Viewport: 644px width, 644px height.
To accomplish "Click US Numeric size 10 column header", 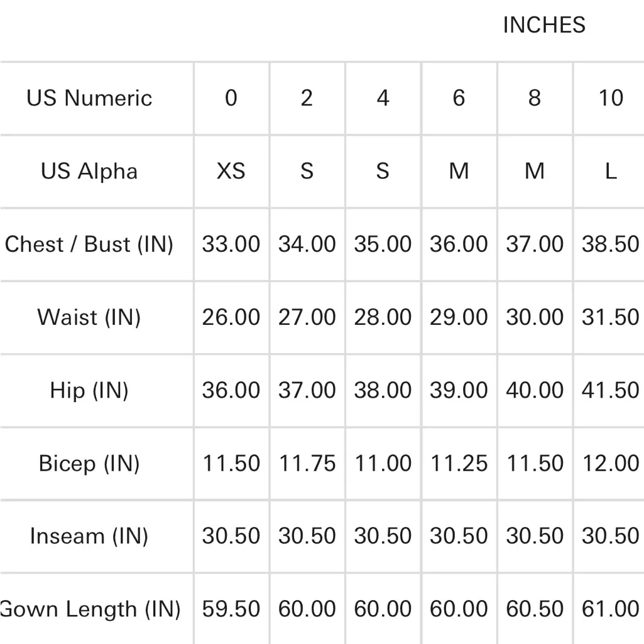I will (611, 98).
